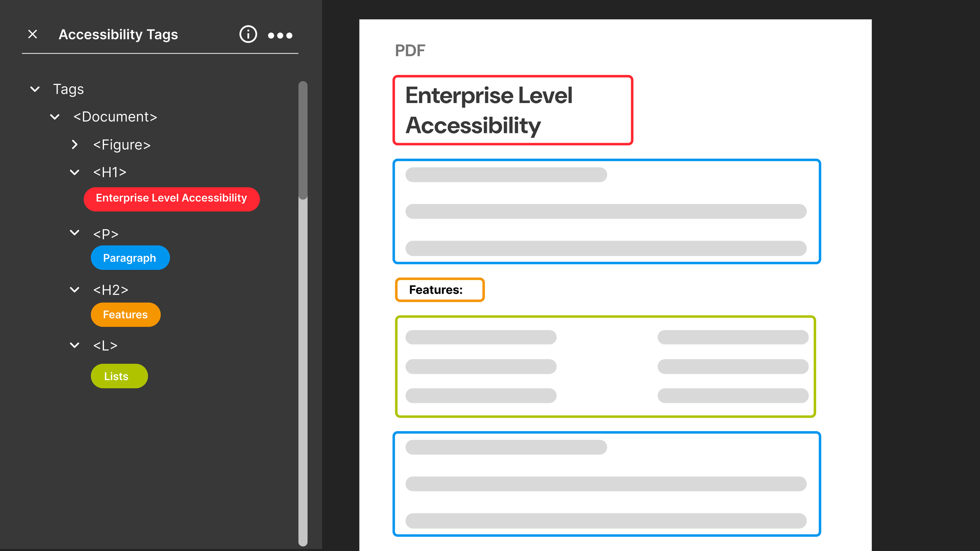Screen dimensions: 980x551
Task: Collapse the <P> tag chevron
Action: tap(74, 233)
